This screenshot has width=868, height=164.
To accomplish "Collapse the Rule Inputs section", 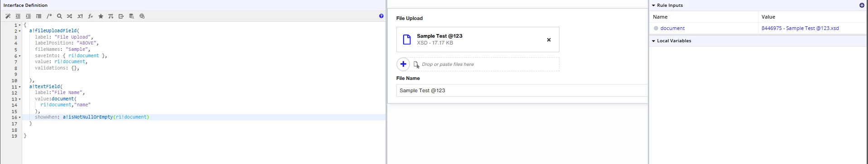I will tap(654, 5).
